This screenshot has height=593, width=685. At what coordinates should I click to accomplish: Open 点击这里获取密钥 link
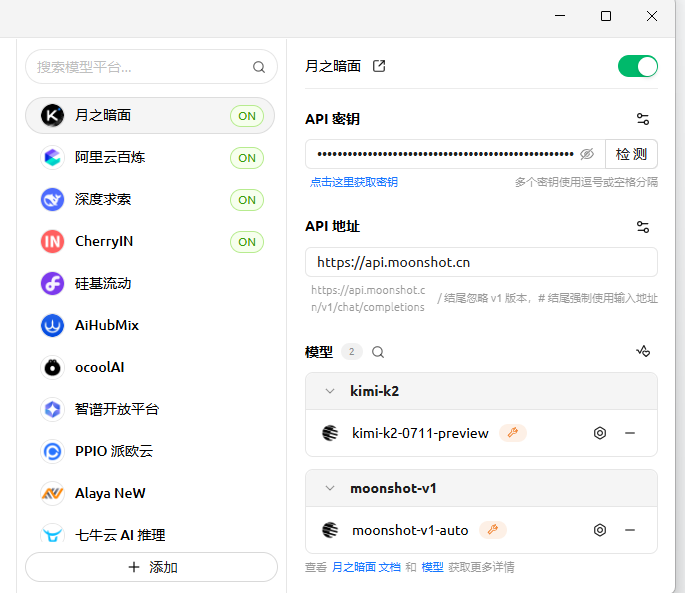(x=354, y=182)
